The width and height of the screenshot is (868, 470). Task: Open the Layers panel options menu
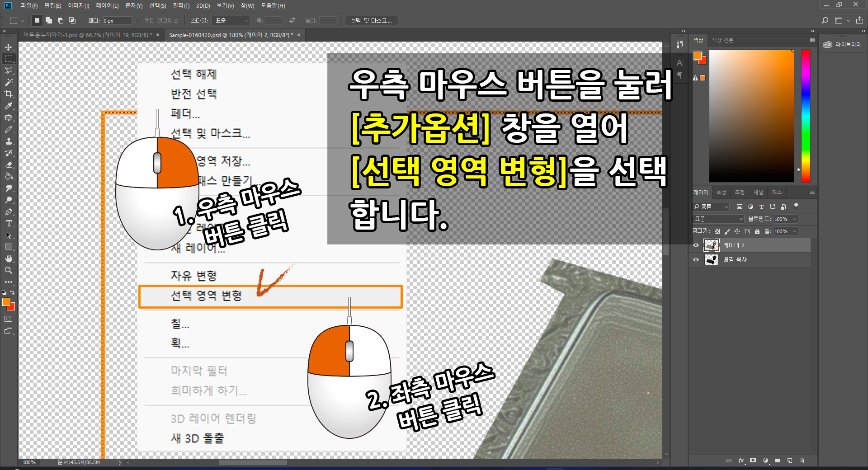(x=812, y=193)
